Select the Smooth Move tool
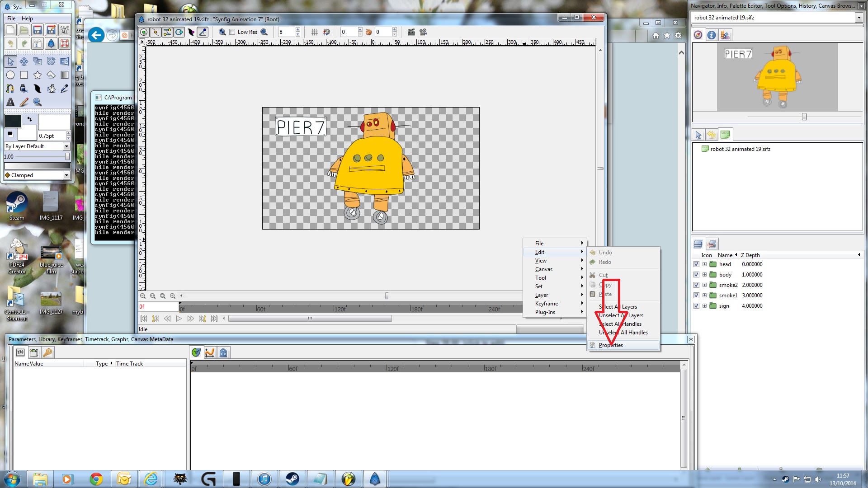The height and width of the screenshot is (488, 868). (24, 61)
